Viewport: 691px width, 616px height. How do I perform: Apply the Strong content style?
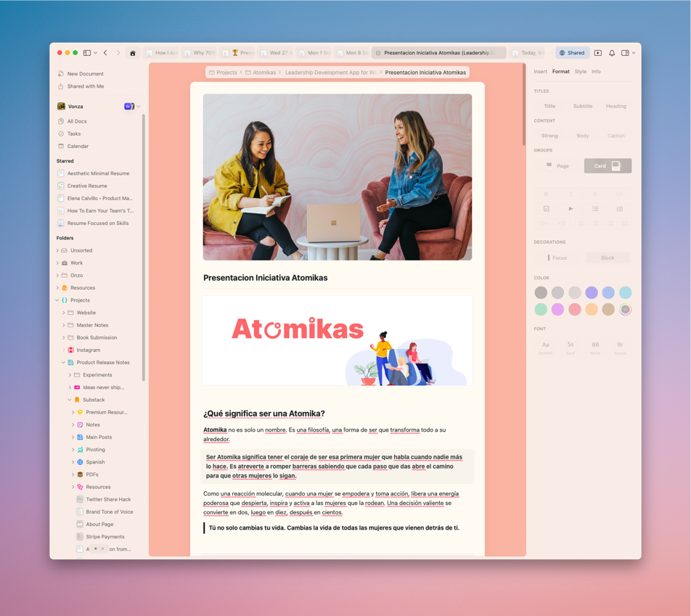tap(549, 136)
